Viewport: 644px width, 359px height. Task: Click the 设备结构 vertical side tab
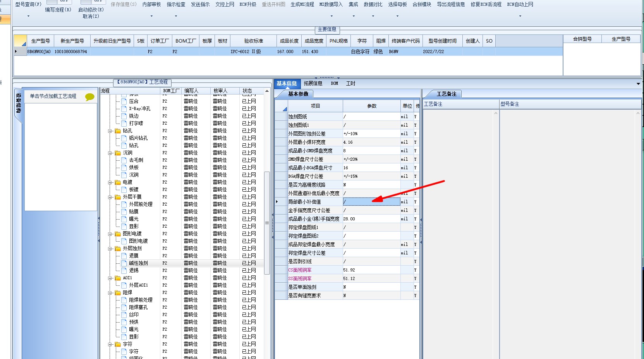tap(18, 103)
